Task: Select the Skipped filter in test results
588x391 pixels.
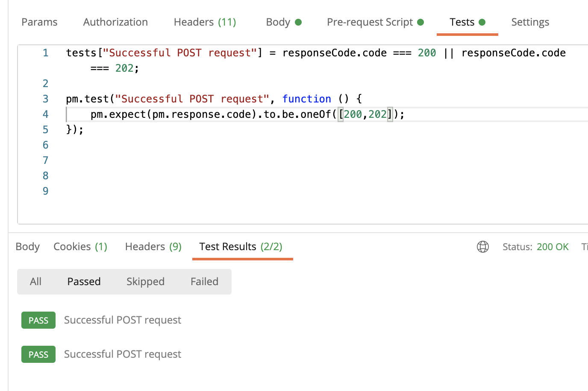Action: (145, 281)
